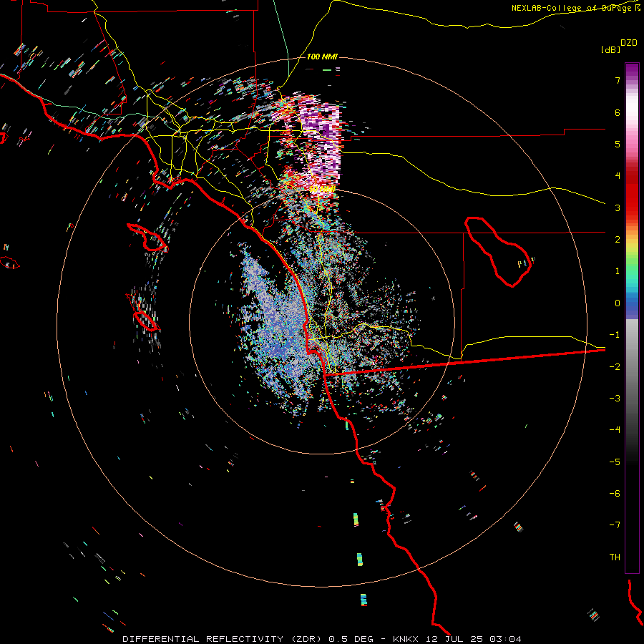Click the positive 1 value on the dB scale
Screen dimensions: 644x644
618,271
